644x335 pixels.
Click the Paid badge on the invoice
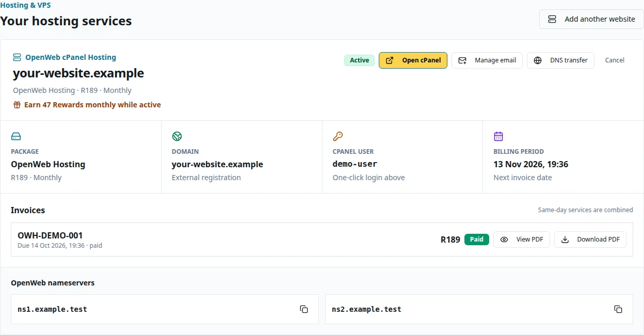pyautogui.click(x=477, y=240)
